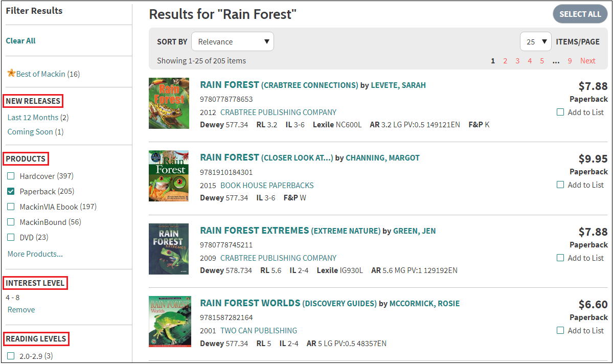Image resolution: width=613 pixels, height=364 pixels.
Task: Enable the MackinVIA Ebook filter
Action: pyautogui.click(x=11, y=207)
